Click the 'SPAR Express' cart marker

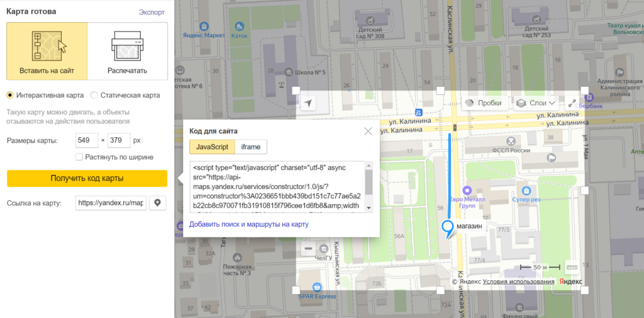pos(316,287)
